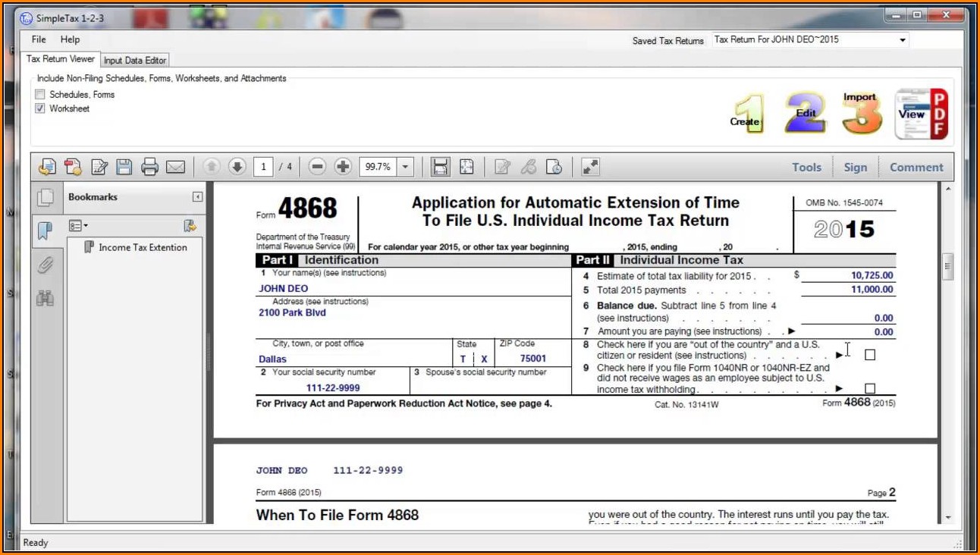Open the File menu
Screen dimensions: 980x555
click(x=39, y=39)
